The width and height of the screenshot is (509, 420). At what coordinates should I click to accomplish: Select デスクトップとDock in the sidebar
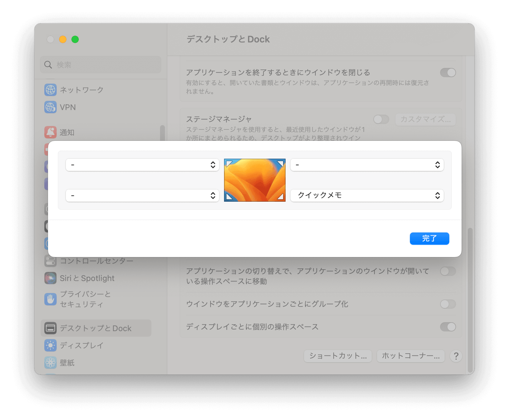pos(96,328)
